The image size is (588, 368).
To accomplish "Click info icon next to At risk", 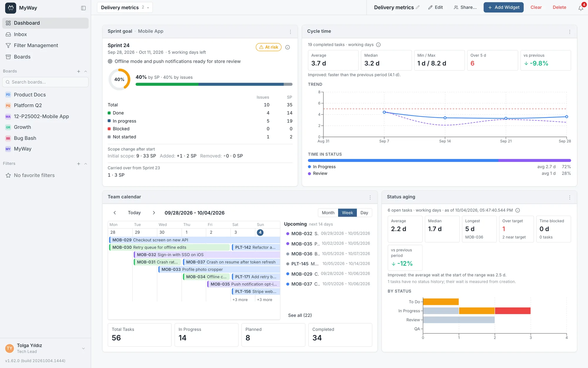I will pyautogui.click(x=288, y=47).
